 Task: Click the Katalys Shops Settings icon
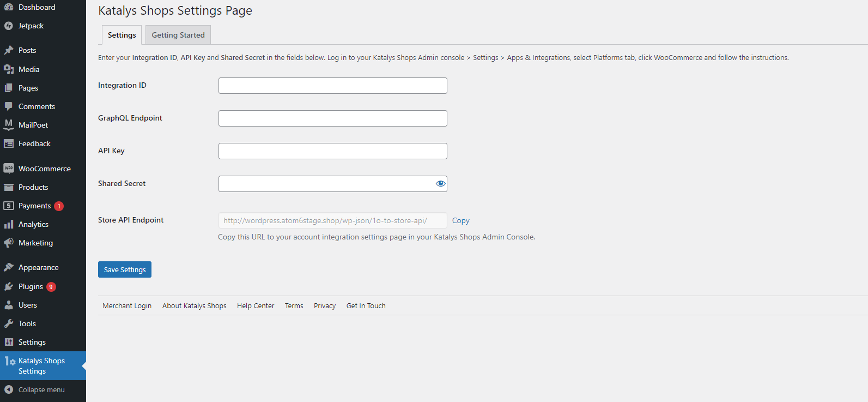coord(10,361)
